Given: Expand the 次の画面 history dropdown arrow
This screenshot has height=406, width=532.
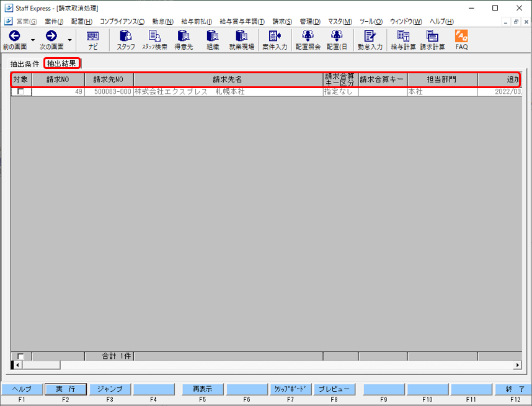Looking at the screenshot, I should [x=69, y=40].
